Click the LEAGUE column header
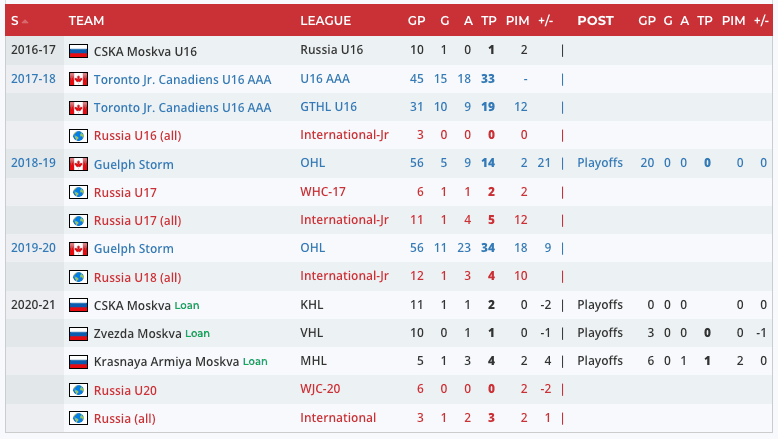 tap(325, 20)
